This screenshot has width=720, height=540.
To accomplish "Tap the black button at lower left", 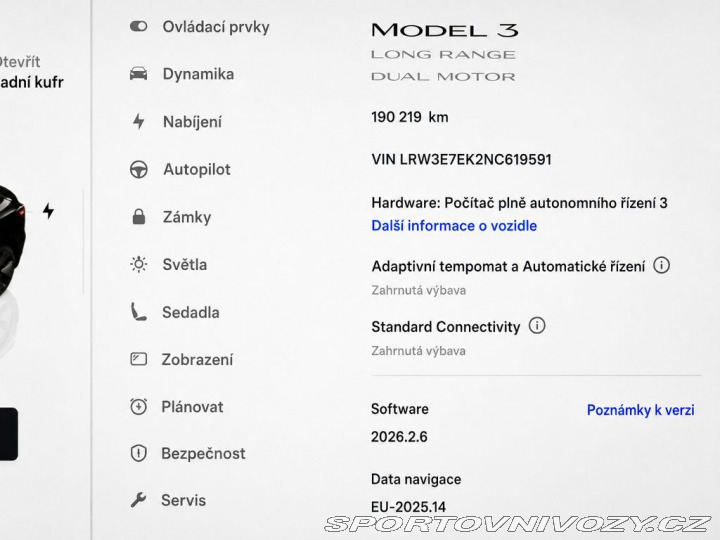I will (x=9, y=434).
